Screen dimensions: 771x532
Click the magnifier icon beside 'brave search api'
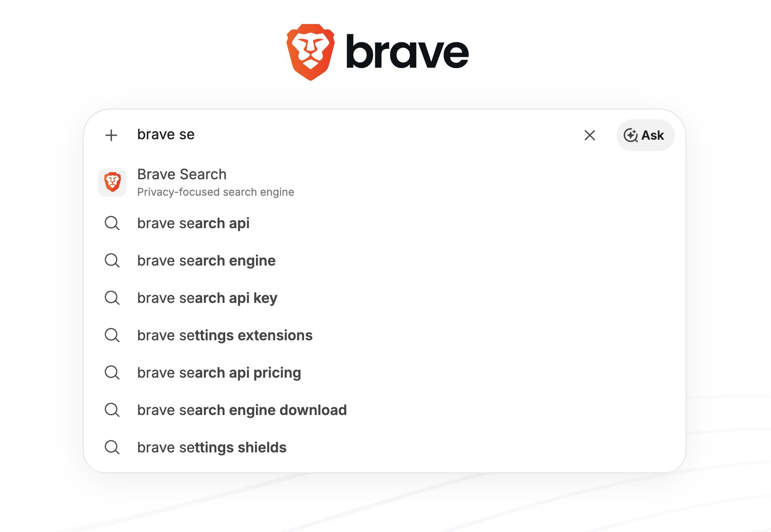click(112, 224)
